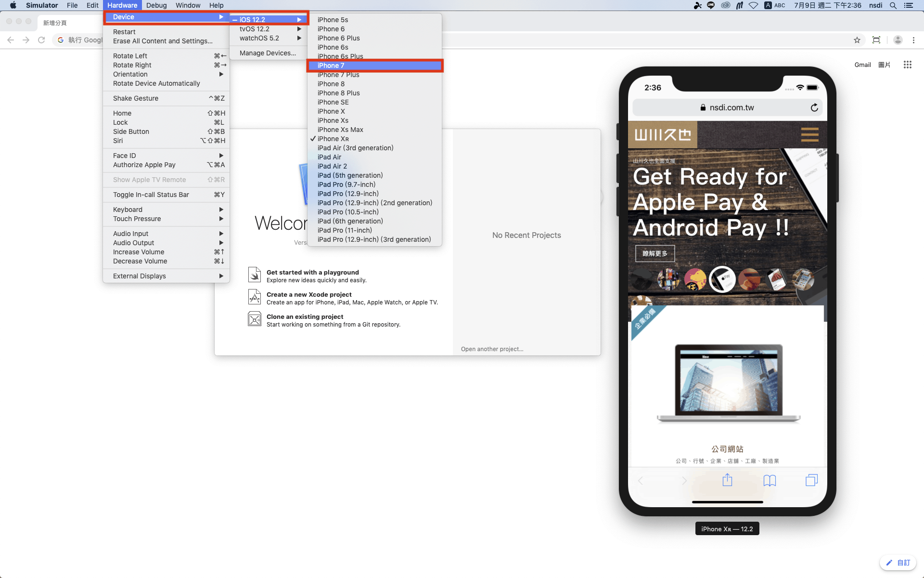
Task: Open the Debug menu in menu bar
Action: 156,5
